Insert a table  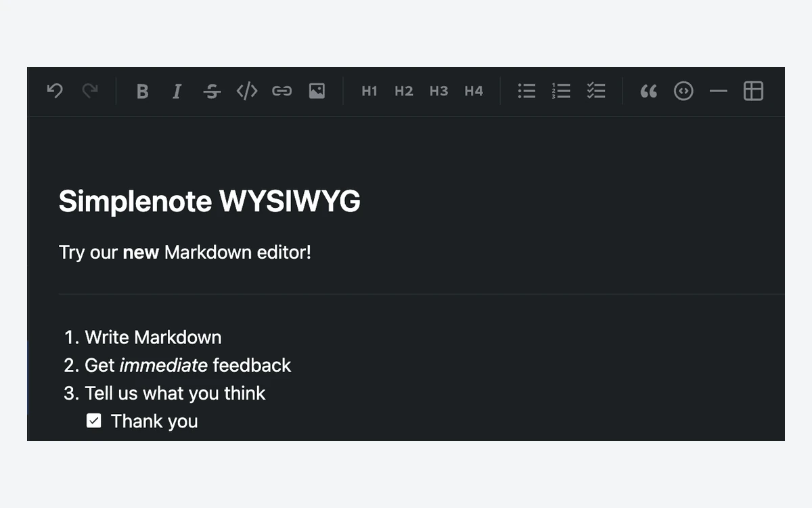pos(753,91)
